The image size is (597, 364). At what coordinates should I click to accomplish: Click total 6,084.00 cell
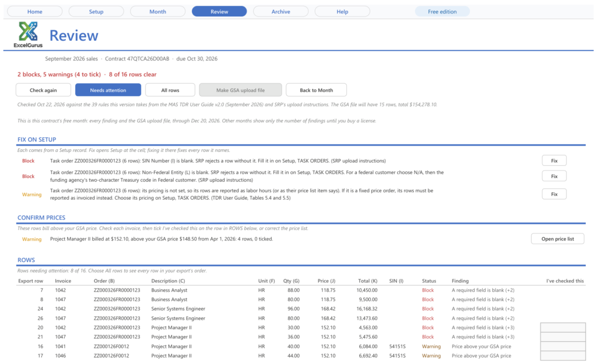tap(368, 346)
